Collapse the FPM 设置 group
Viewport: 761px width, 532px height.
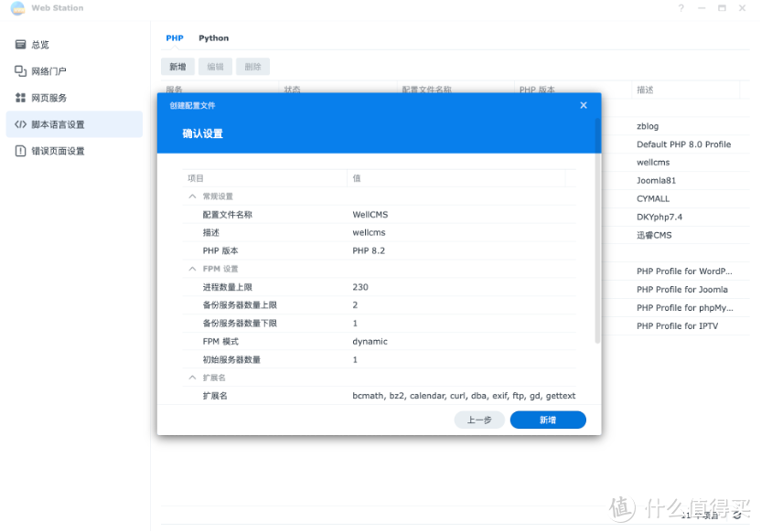pos(192,269)
